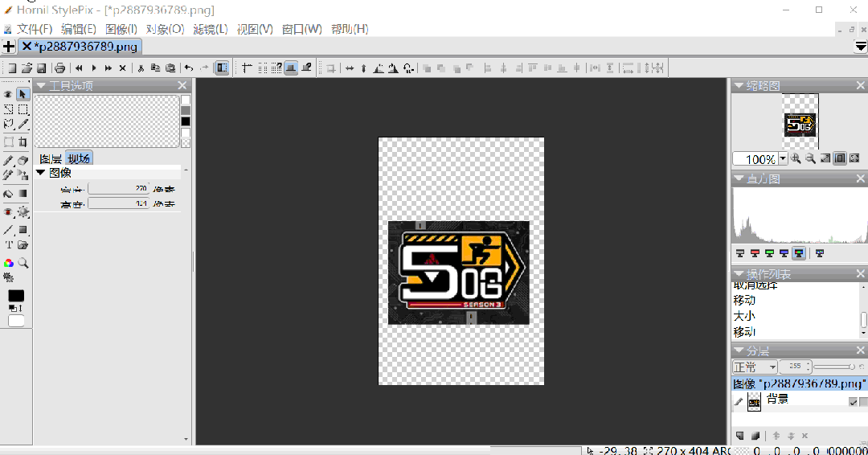868x455 pixels.
Task: Click the Flip horizontal toolbar icon
Action: [350, 68]
